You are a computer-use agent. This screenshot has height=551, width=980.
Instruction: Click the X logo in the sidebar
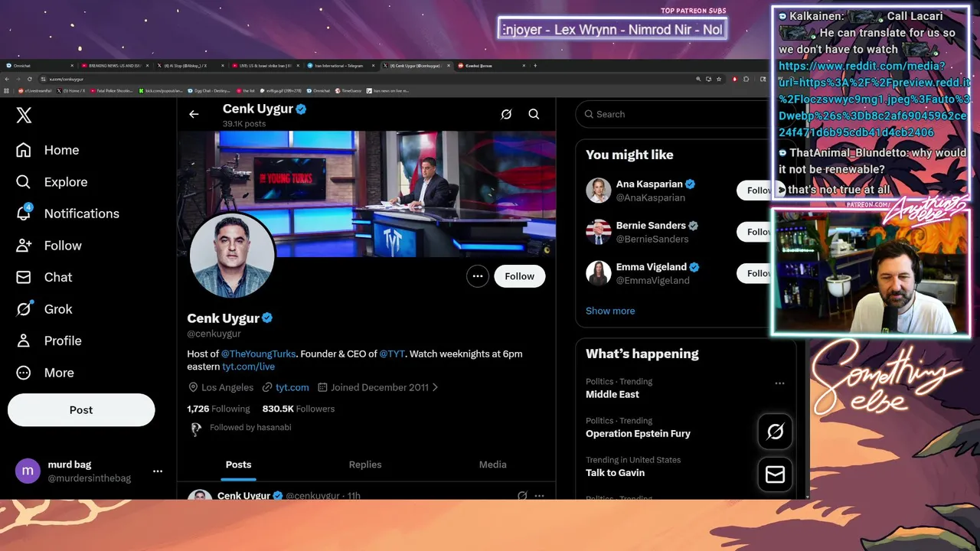(24, 116)
